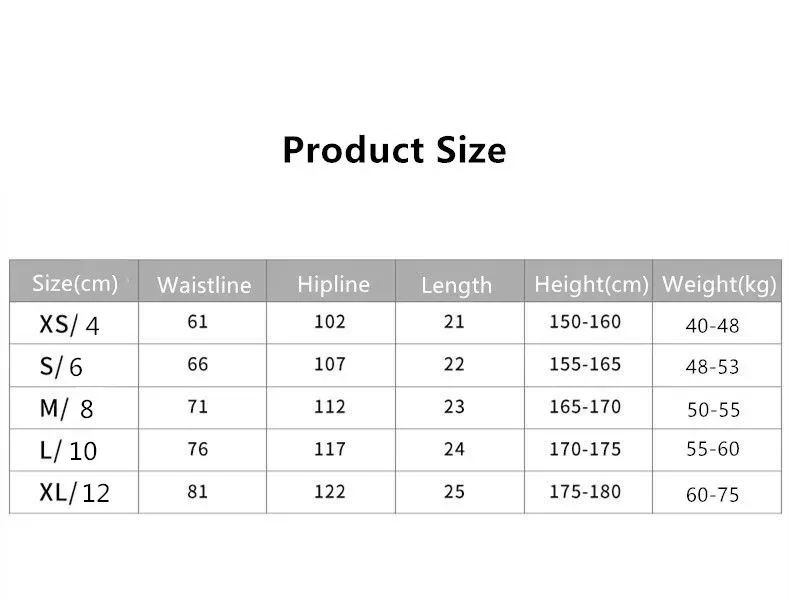The width and height of the screenshot is (790, 600).
Task: Click the L/10 size row label
Action: click(68, 451)
